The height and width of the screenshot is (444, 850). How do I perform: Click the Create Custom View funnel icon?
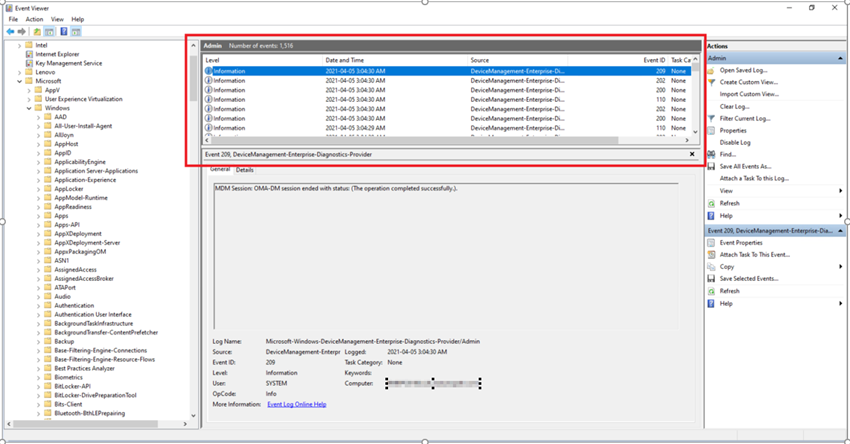[x=711, y=82]
